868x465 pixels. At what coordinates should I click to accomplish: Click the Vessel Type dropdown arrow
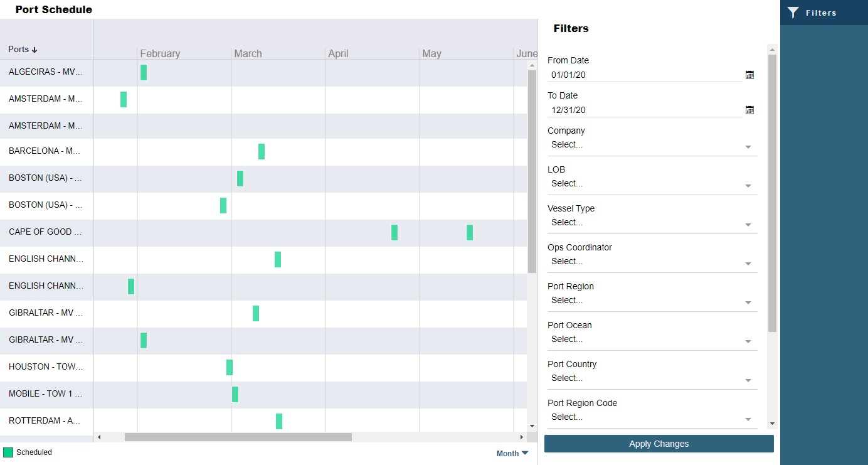coord(748,224)
